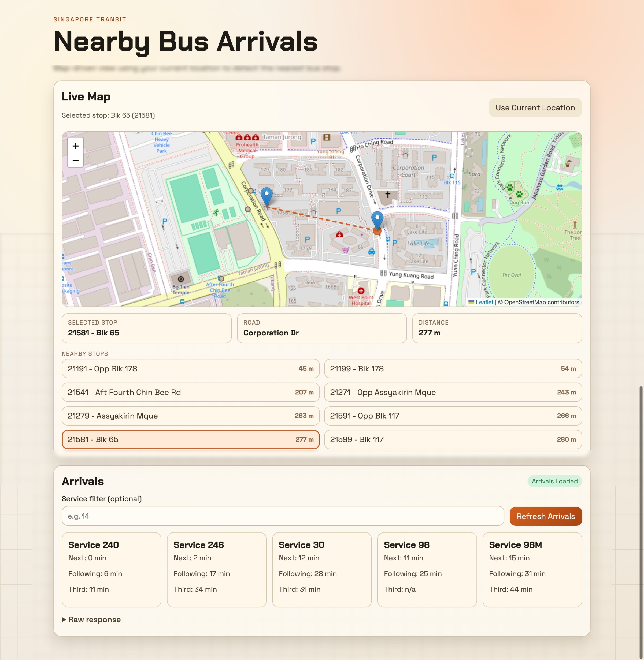Open the Leaflet link

tap(484, 302)
